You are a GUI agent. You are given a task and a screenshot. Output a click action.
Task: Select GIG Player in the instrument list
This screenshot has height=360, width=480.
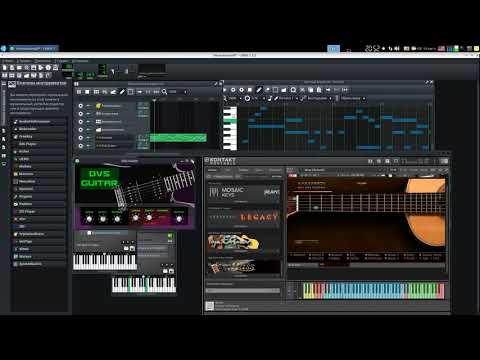pos(39,144)
